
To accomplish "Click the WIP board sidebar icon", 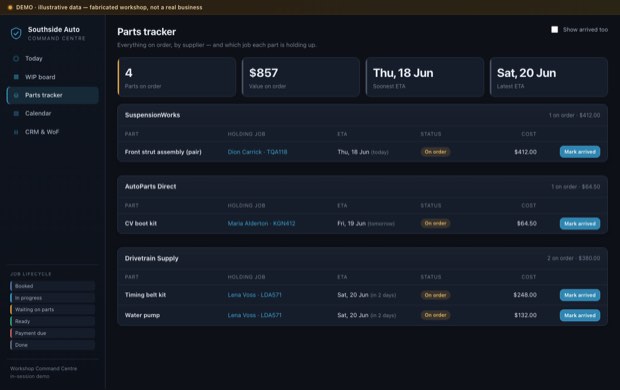I will (x=16, y=77).
